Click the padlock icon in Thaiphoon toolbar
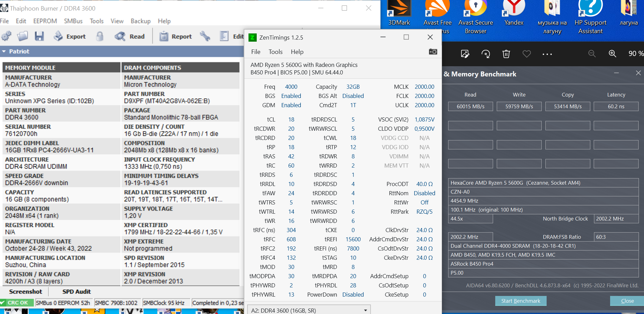This screenshot has height=314, width=644. point(100,36)
